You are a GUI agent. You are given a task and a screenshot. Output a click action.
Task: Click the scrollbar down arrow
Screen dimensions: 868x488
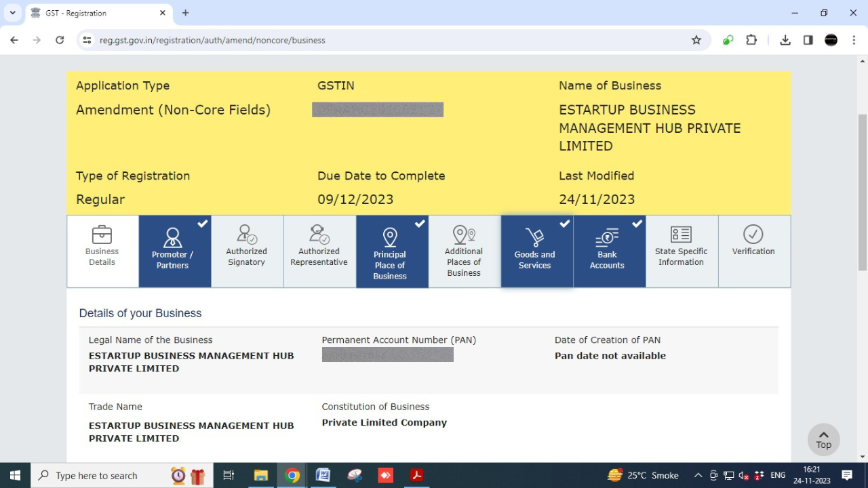point(862,456)
